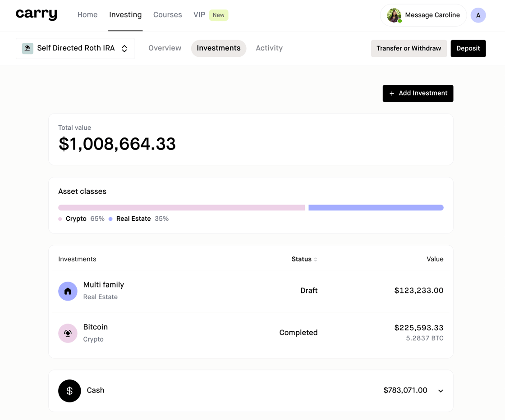Go to the Courses menu item
The height and width of the screenshot is (420, 505).
pos(167,15)
